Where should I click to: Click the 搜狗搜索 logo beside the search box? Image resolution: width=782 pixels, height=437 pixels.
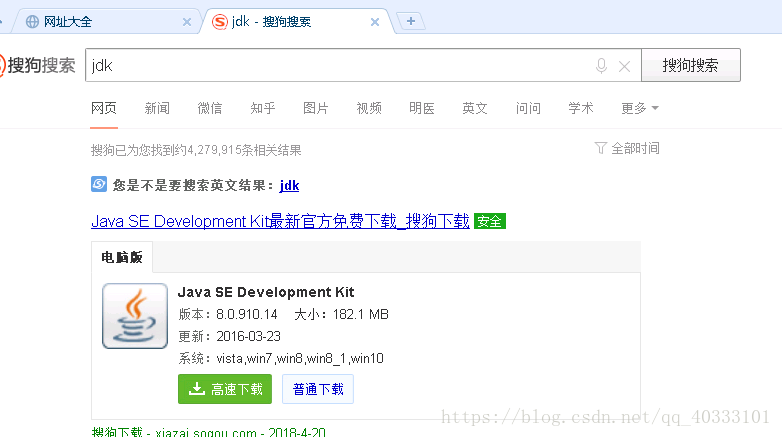pos(37,65)
